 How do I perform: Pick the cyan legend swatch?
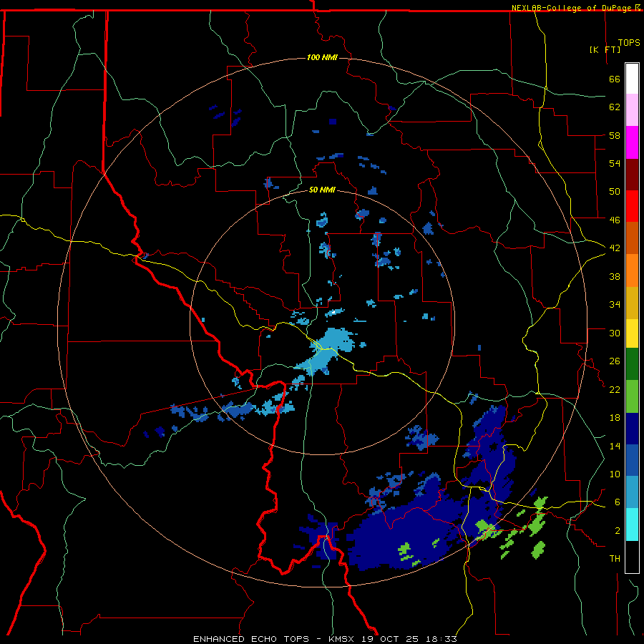point(632,525)
